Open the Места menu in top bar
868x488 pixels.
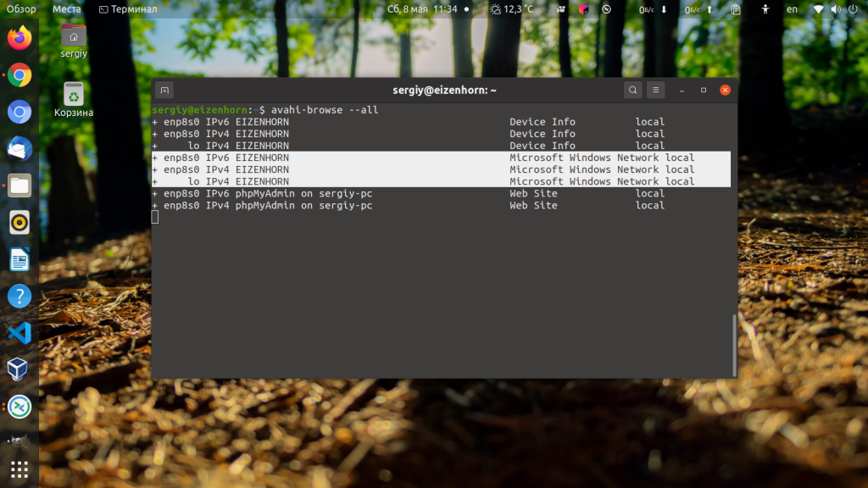66,8
